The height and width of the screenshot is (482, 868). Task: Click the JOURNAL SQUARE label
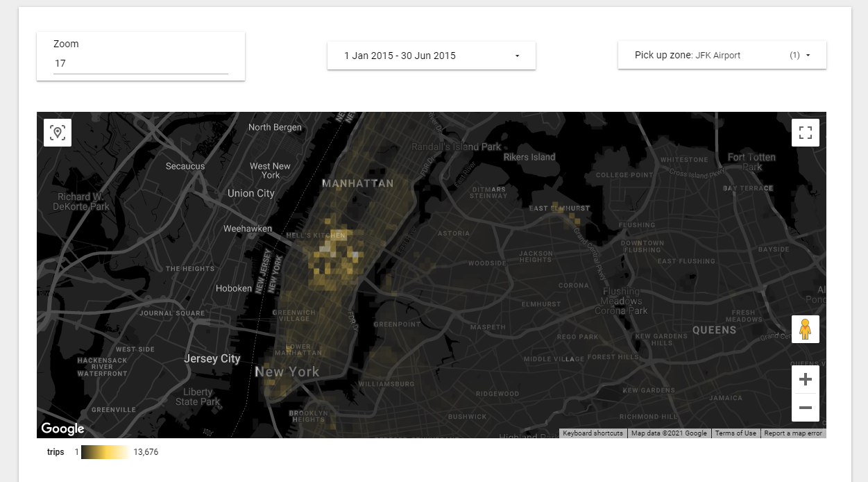click(172, 313)
